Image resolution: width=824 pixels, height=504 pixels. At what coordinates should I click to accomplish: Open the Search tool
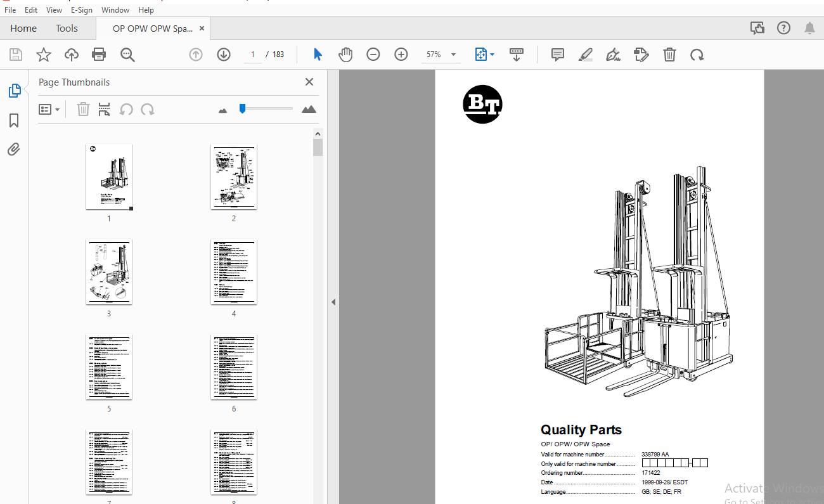point(127,55)
